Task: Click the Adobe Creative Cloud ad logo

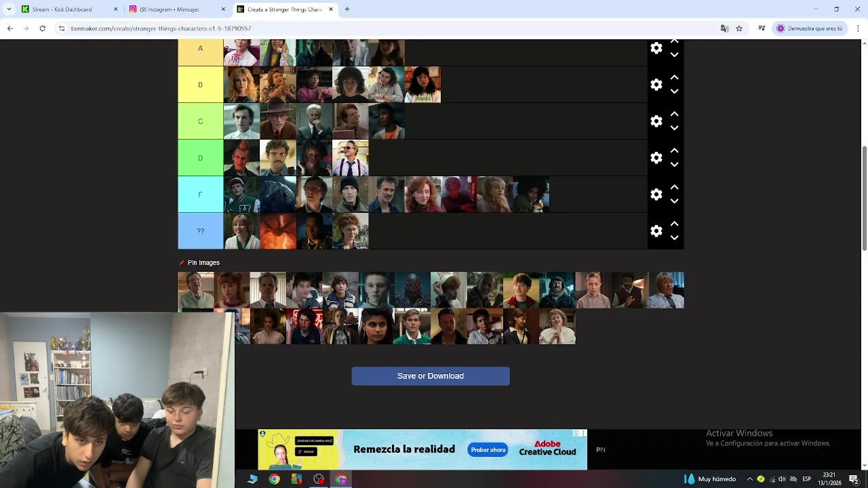Action: (547, 449)
